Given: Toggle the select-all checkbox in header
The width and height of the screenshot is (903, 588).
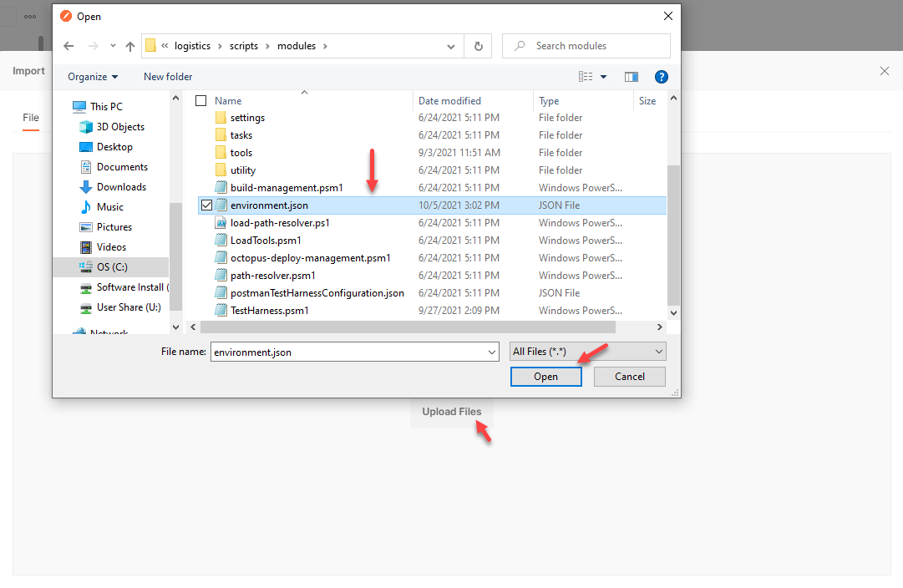Looking at the screenshot, I should [x=201, y=101].
